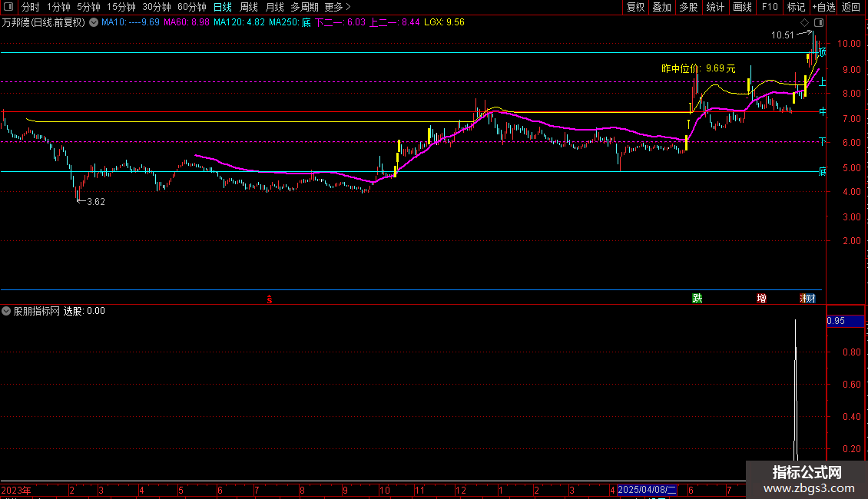Click the LGX: 9.56 label
The image size is (868, 499).
coord(444,22)
